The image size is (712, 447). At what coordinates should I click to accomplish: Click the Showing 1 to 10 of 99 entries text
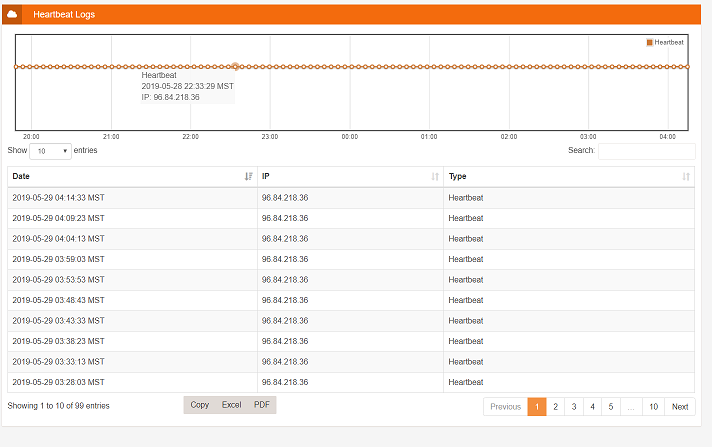coord(59,406)
